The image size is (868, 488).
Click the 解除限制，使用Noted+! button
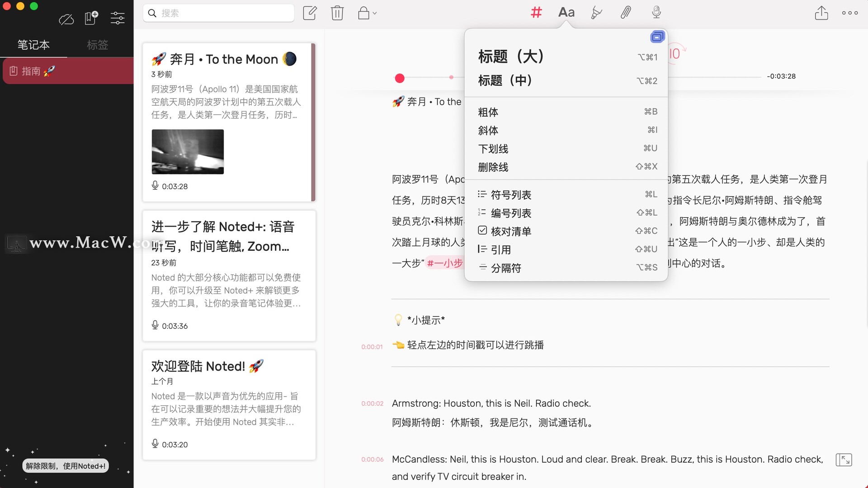66,466
